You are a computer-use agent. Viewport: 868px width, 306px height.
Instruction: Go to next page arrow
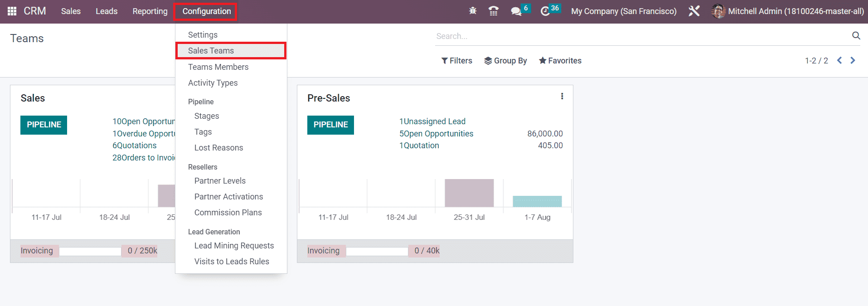tap(853, 60)
